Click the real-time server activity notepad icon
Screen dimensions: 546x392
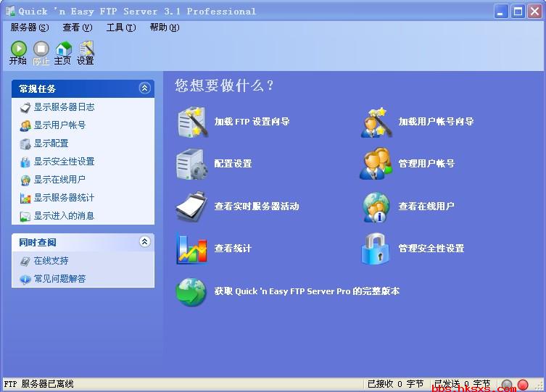191,207
